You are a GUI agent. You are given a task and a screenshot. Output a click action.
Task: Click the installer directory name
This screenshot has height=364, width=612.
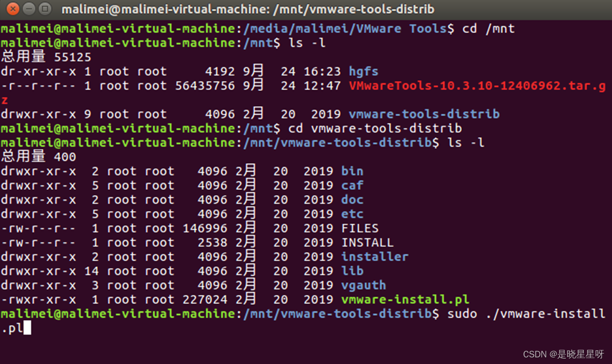[374, 256]
